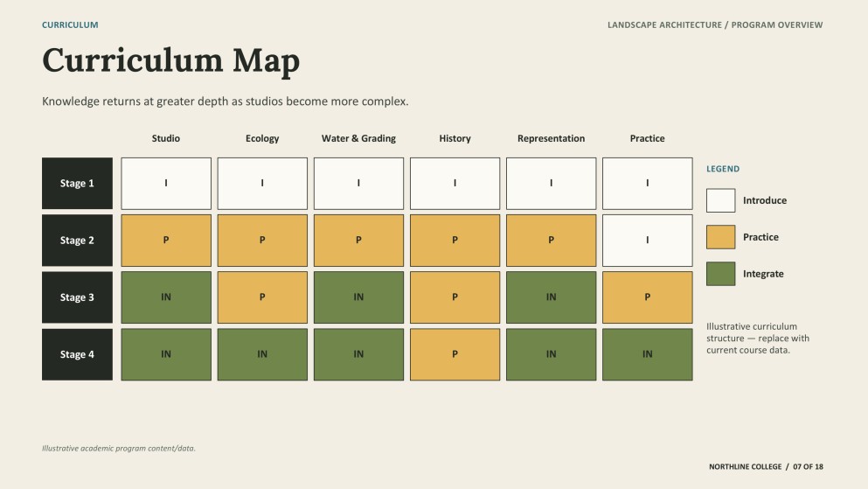Click the Stage 4 Studio cell

pyautogui.click(x=166, y=354)
